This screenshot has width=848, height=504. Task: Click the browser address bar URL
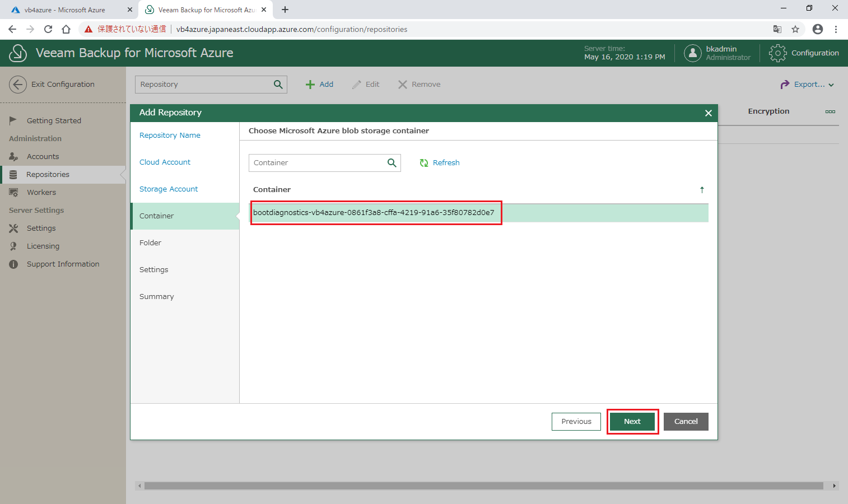(292, 29)
